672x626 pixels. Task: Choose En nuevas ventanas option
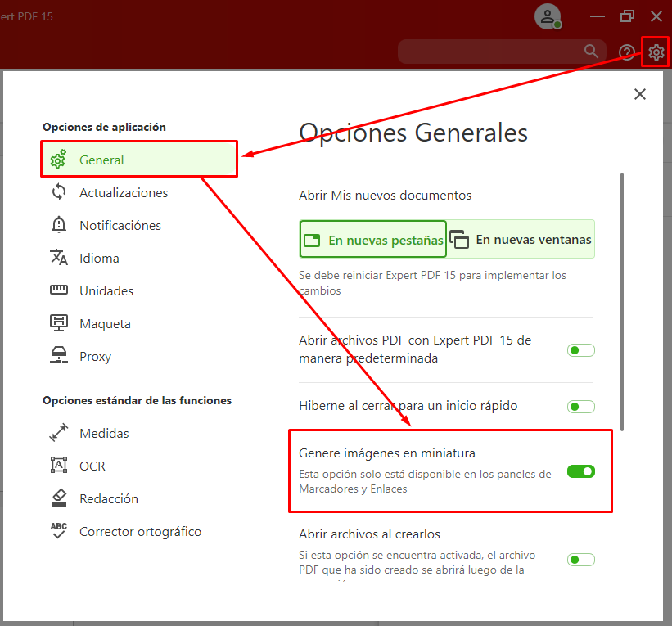pos(521,239)
